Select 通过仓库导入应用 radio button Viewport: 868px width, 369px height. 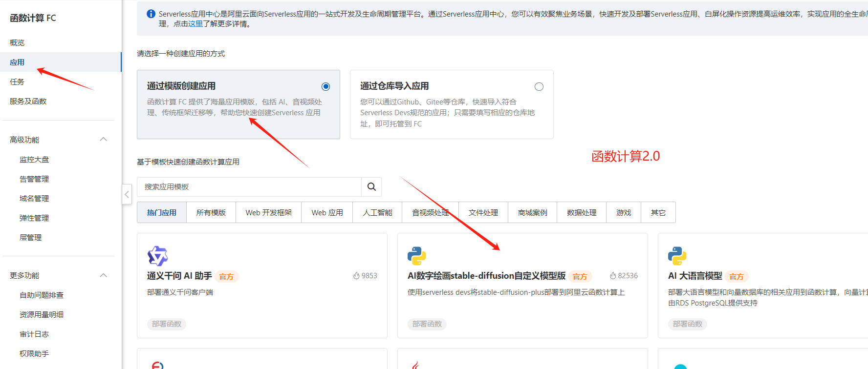pyautogui.click(x=539, y=86)
